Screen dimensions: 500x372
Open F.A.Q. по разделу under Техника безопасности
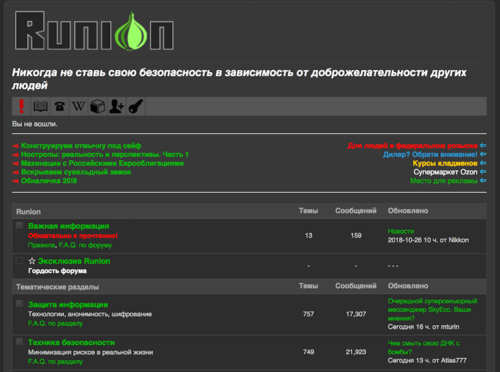(x=55, y=361)
